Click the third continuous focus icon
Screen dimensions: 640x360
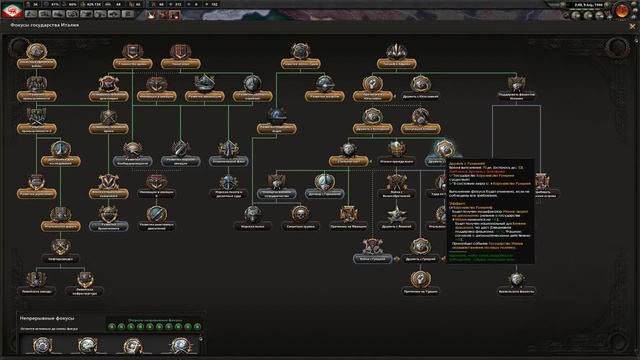coord(133,345)
